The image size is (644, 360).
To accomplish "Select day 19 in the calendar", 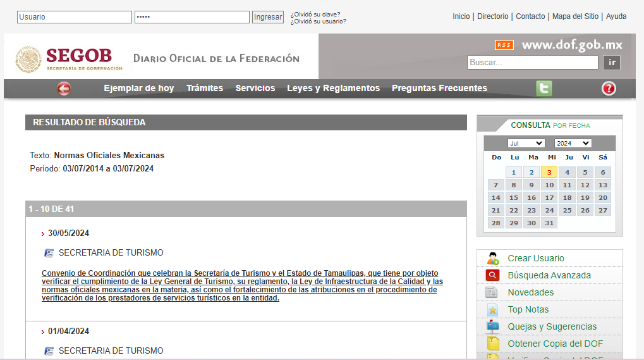I will 585,197.
